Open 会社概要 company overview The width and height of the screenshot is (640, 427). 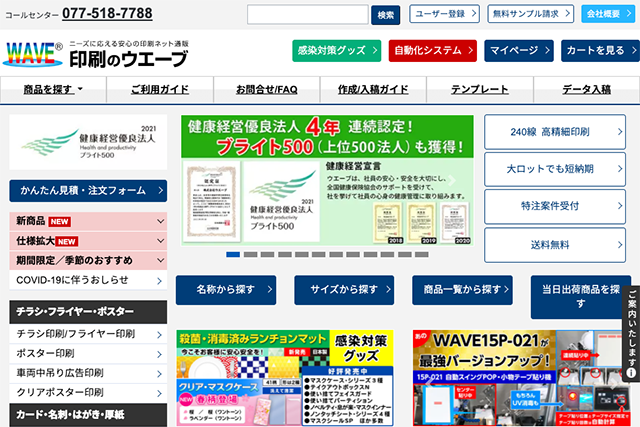[x=608, y=14]
